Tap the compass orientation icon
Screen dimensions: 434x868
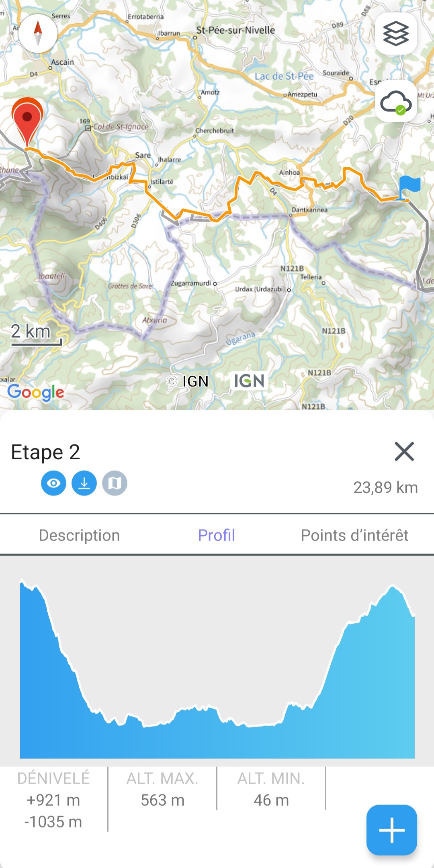[x=38, y=33]
